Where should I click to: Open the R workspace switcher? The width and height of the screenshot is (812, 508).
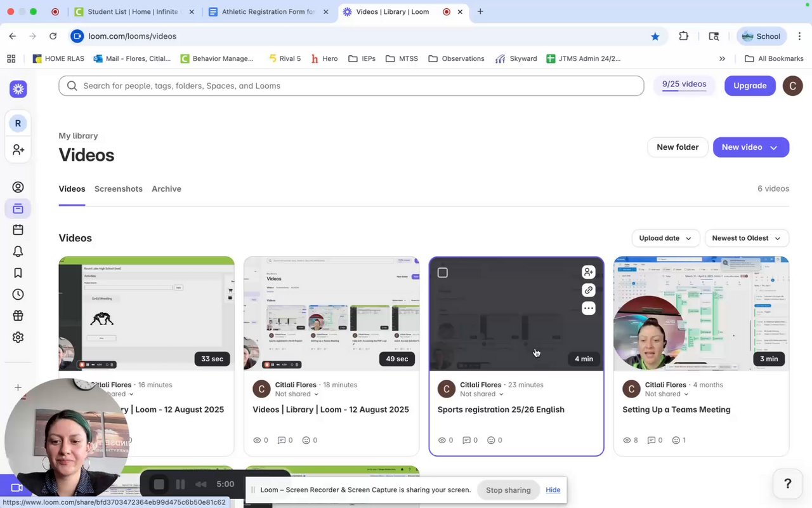coord(18,123)
